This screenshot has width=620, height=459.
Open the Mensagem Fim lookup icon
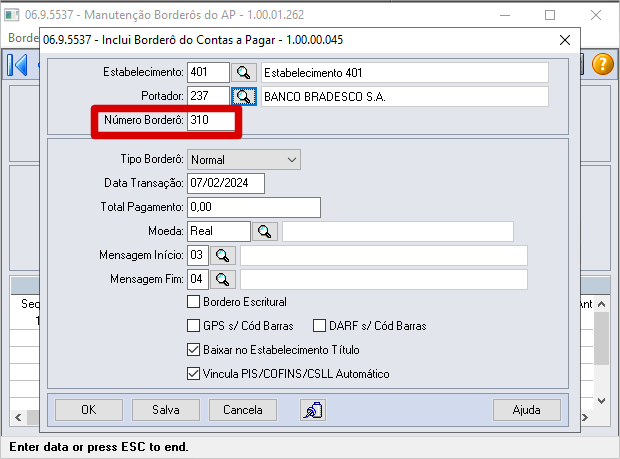(222, 280)
